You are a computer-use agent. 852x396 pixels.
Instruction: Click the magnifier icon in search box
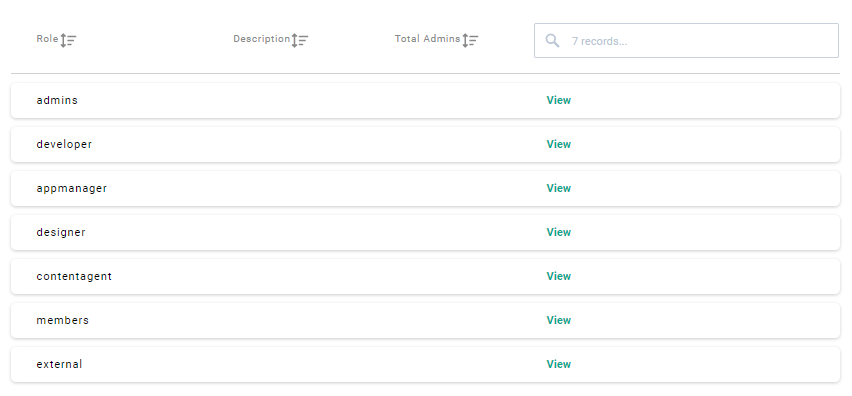point(552,41)
